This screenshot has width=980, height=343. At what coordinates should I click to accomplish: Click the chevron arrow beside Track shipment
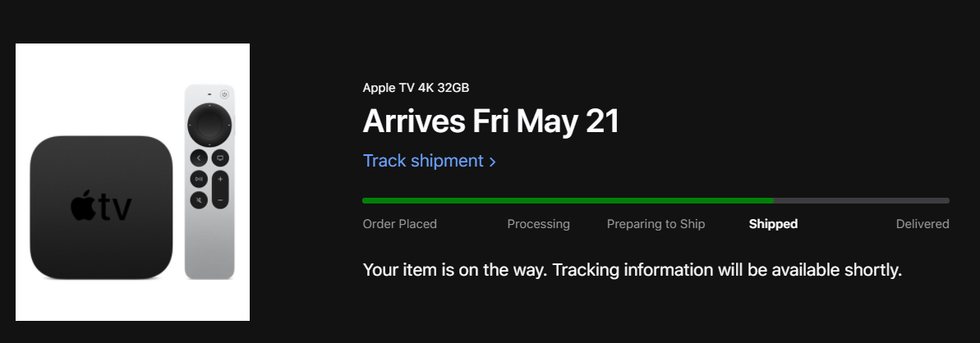tap(493, 162)
